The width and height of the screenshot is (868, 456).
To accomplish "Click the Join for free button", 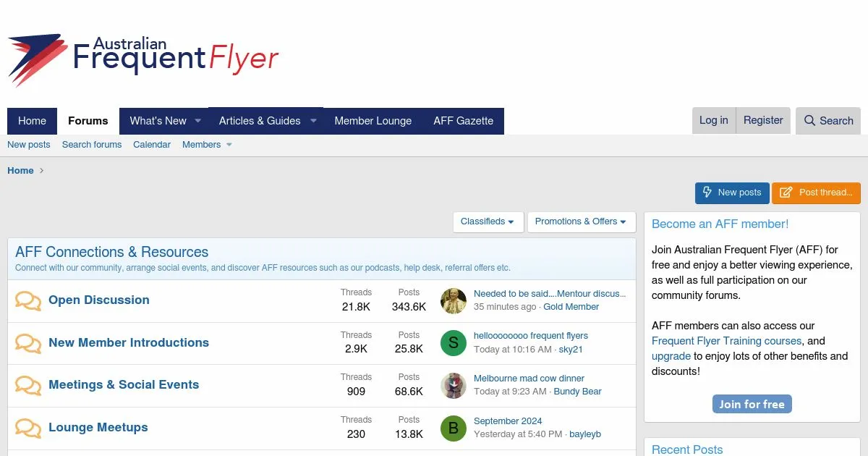I will pos(752,404).
